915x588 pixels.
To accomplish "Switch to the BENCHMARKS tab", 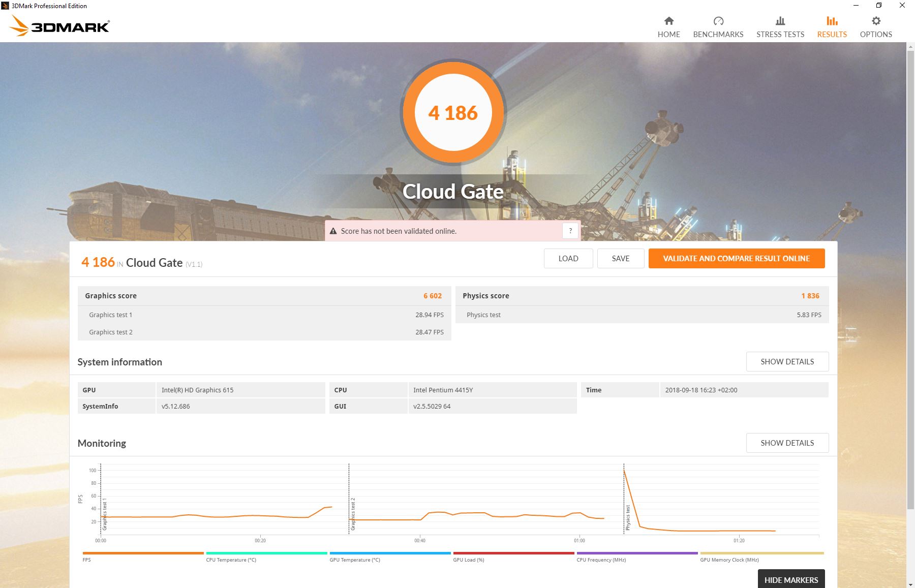I will (718, 34).
